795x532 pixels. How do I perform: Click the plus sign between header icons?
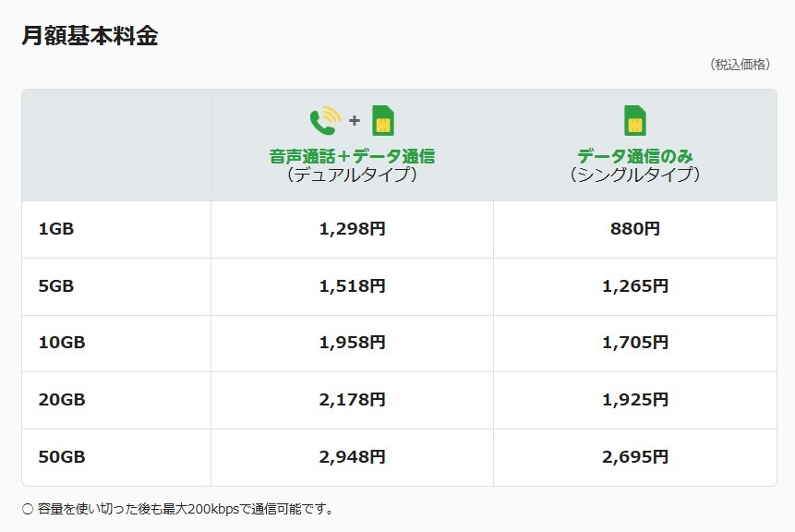[x=354, y=121]
